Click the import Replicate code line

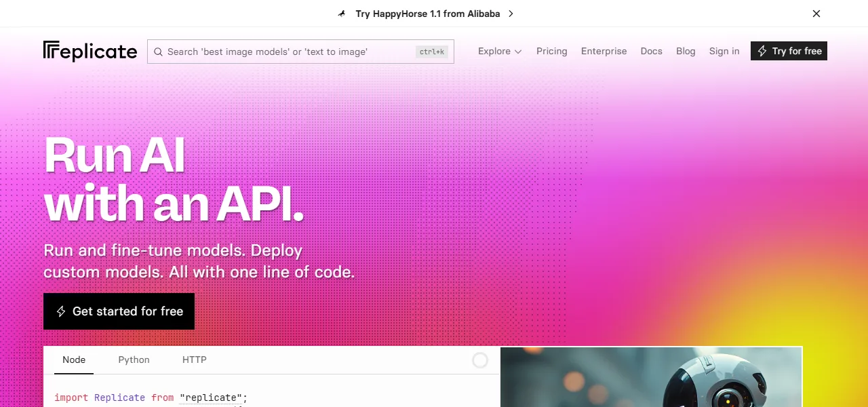[x=151, y=398]
